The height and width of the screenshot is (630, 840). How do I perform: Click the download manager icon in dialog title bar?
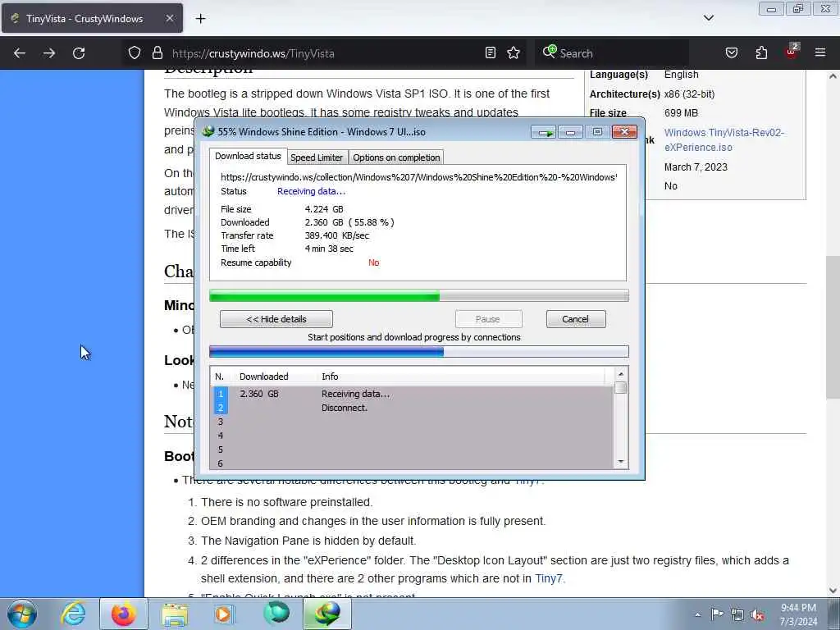point(208,132)
